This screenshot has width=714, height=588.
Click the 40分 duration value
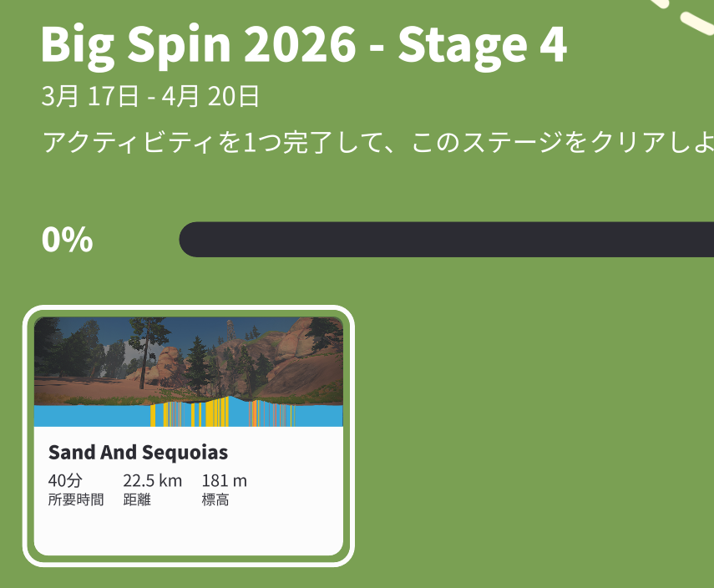point(66,481)
